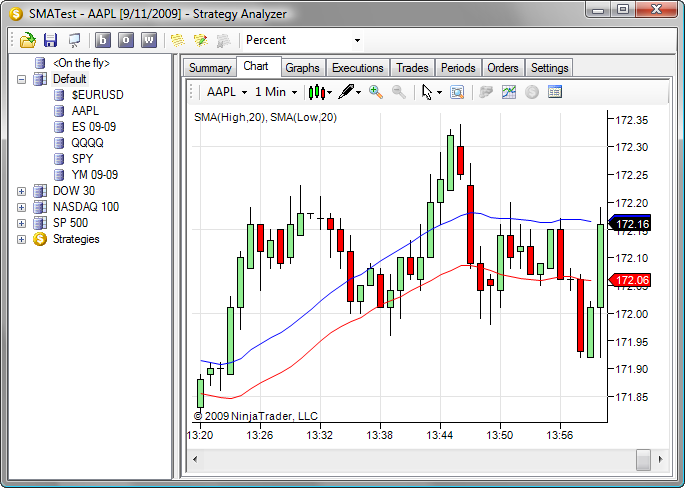View the Orders tab
685x488 pixels.
coord(503,68)
